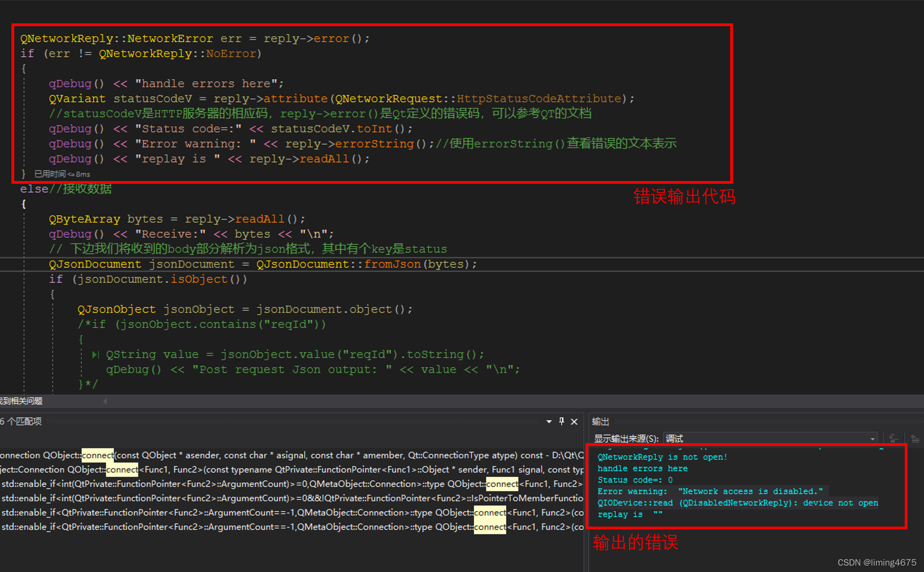Open find results window position menu
This screenshot has width=924, height=572.
click(549, 421)
